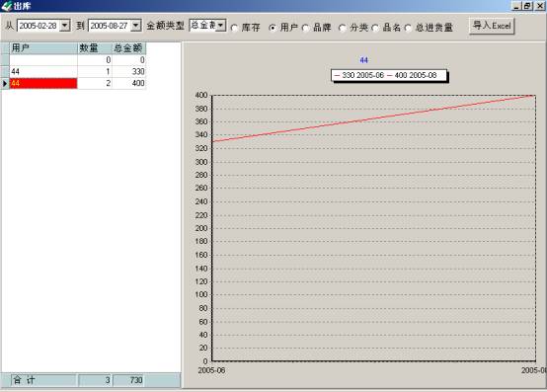Click the 出库 window title icon
Image resolution: width=547 pixels, height=392 pixels.
tap(6, 6)
